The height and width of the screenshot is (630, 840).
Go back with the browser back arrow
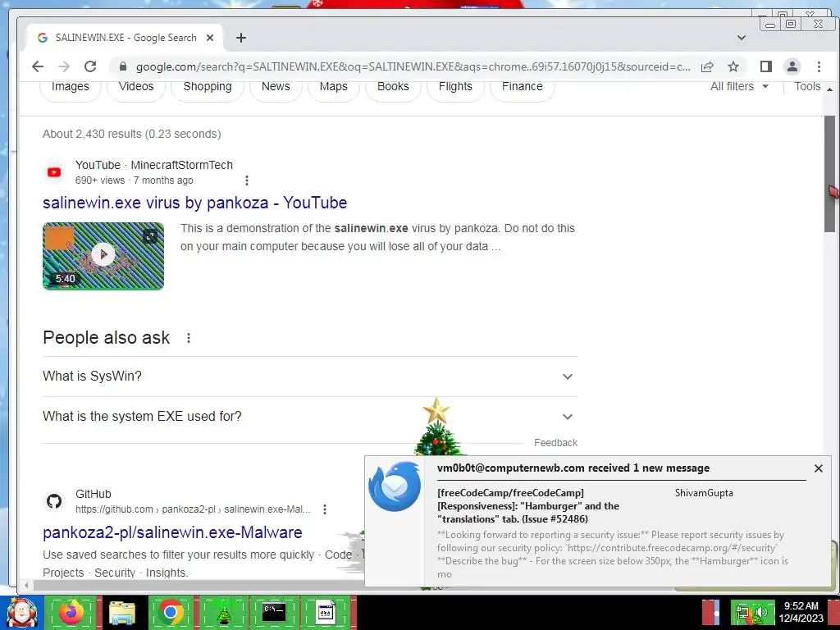[38, 66]
